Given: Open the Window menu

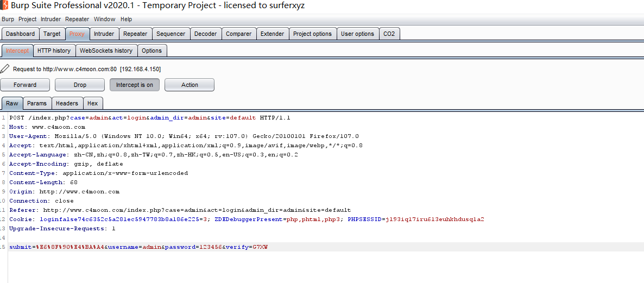Looking at the screenshot, I should tap(104, 20).
